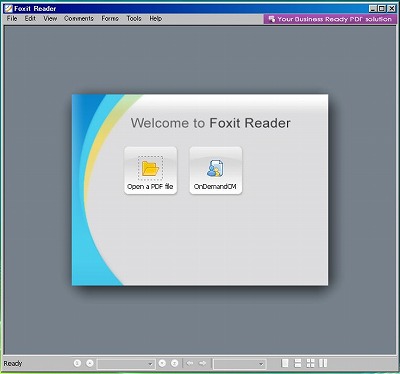Viewport: 400px width, 374px height.
Task: Select single page layout icon
Action: [x=285, y=363]
